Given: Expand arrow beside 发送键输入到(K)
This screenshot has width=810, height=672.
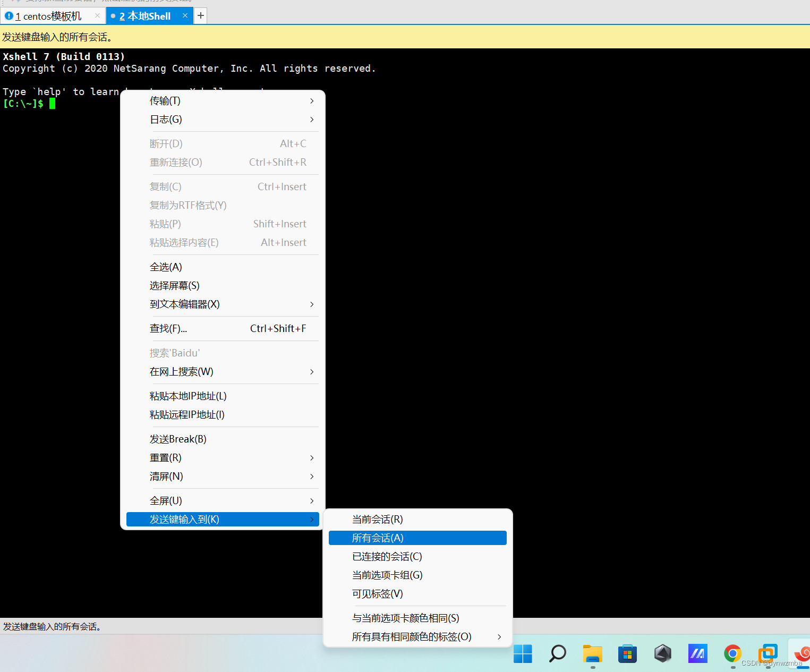Looking at the screenshot, I should pyautogui.click(x=312, y=520).
